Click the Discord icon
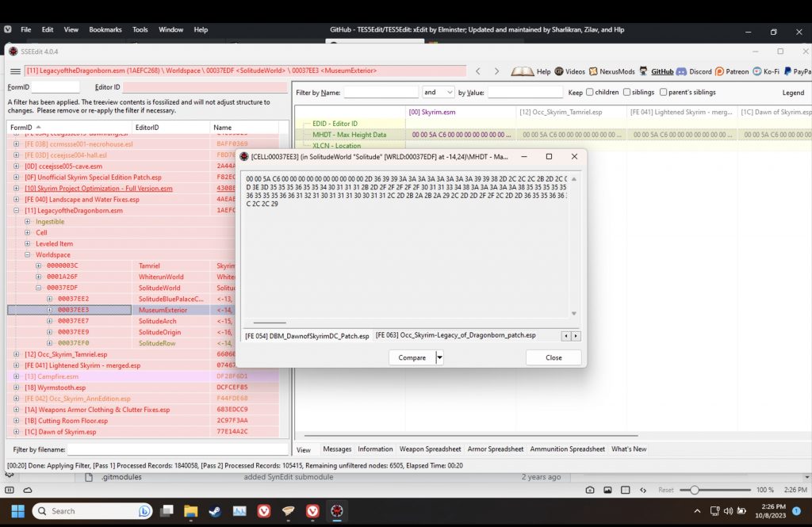The width and height of the screenshot is (812, 527). click(681, 71)
